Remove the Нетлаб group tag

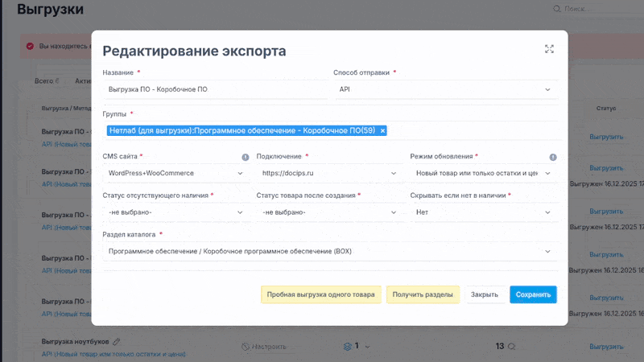[382, 130]
